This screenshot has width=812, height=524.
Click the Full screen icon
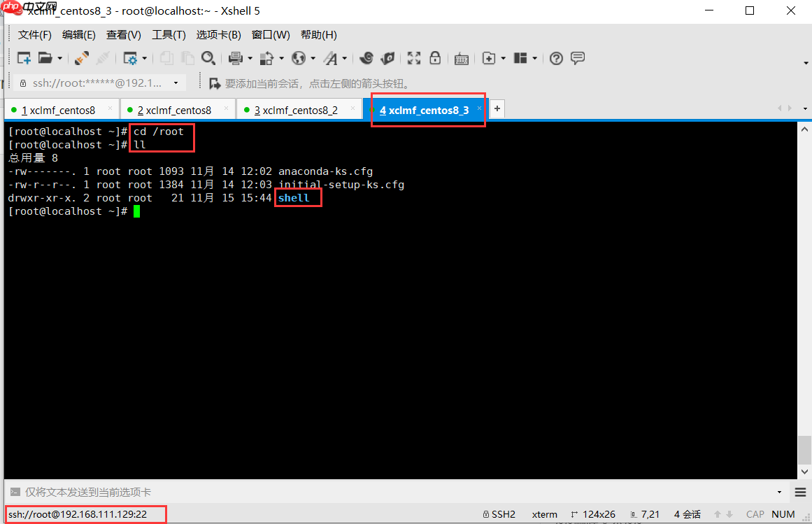pyautogui.click(x=414, y=58)
